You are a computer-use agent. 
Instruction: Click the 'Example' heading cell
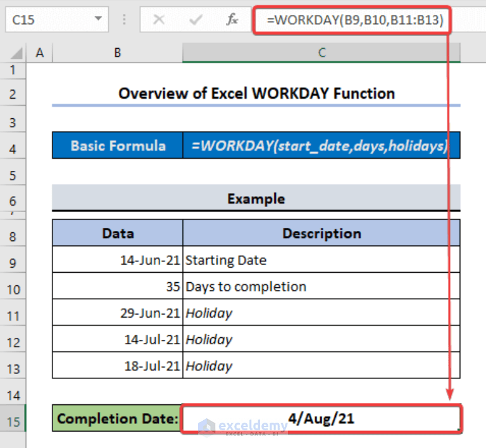coord(256,198)
